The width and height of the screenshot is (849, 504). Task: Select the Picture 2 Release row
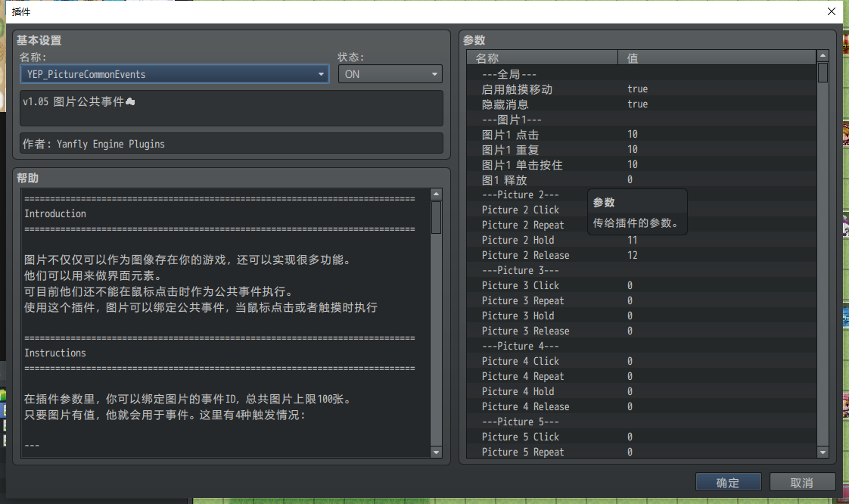click(x=642, y=256)
